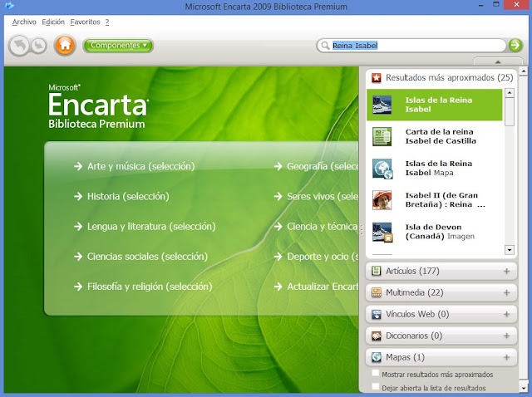
Task: Click outer panel scrollbar up arrow
Action: point(523,71)
